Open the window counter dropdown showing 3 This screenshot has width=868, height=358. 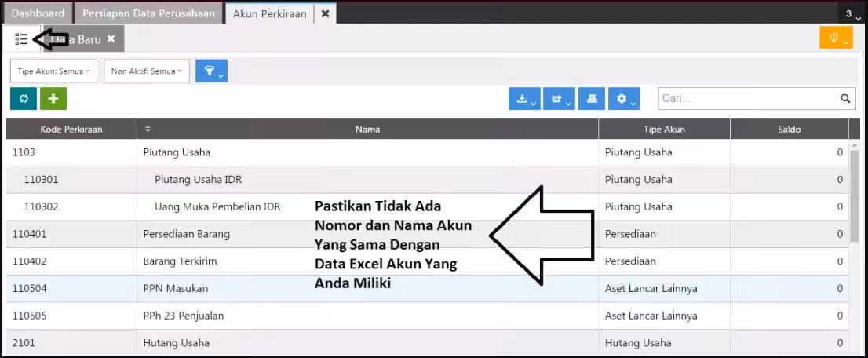[x=852, y=14]
